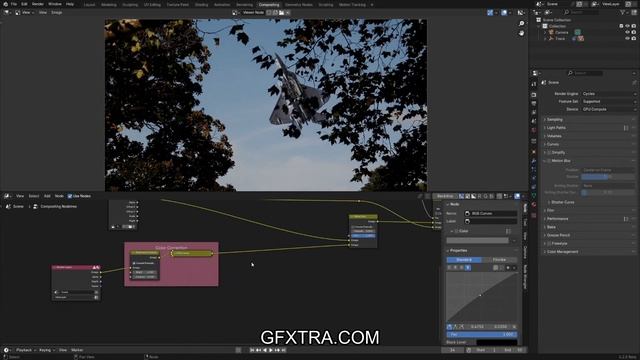Image resolution: width=640 pixels, height=360 pixels.
Task: Toggle Collection visibility eye in outliner
Action: (627, 26)
